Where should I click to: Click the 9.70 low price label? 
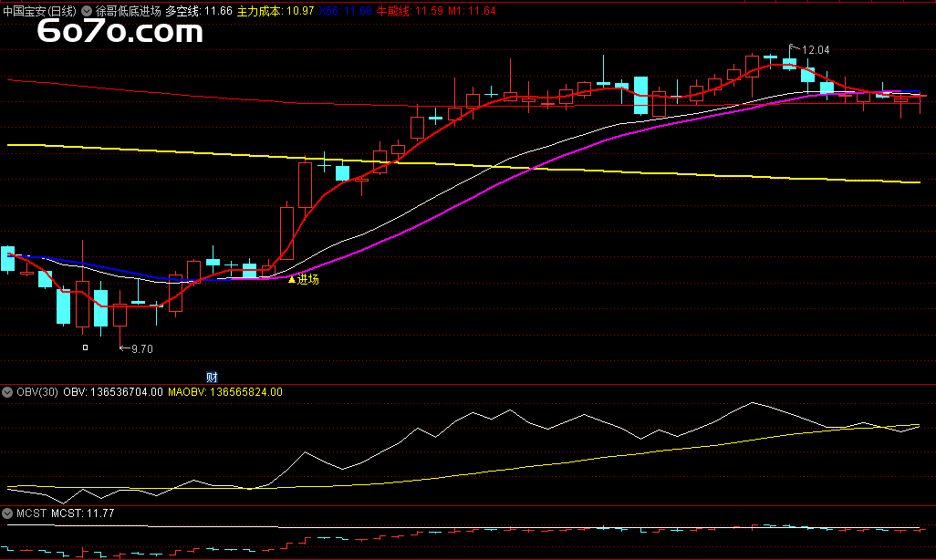142,349
